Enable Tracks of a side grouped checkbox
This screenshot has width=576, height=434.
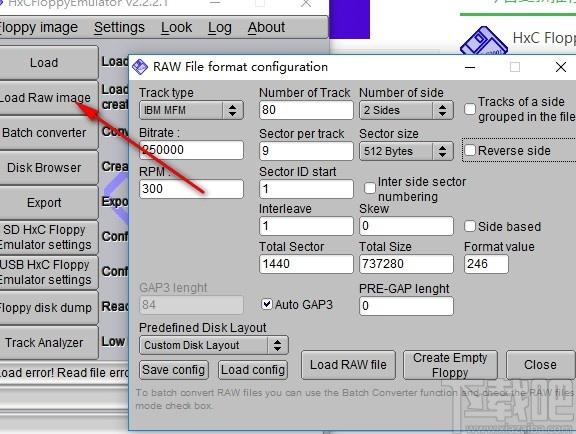(470, 109)
